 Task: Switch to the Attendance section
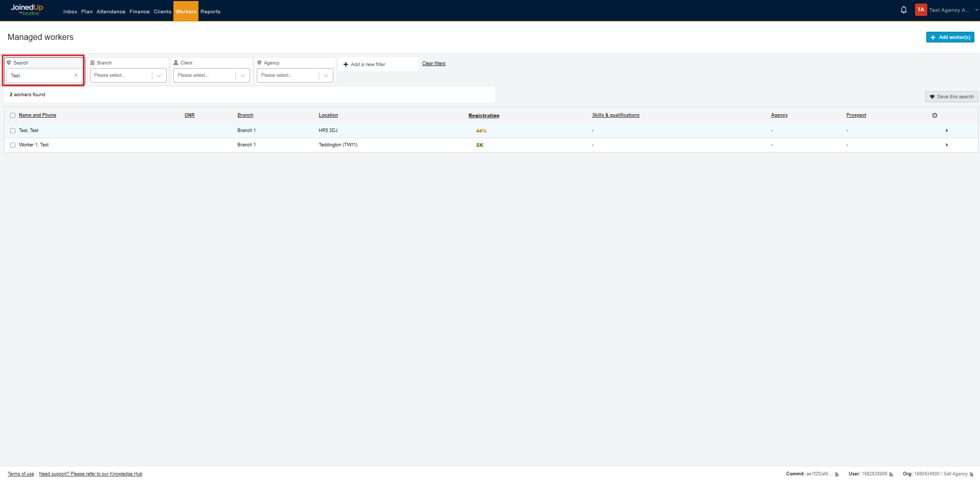110,11
